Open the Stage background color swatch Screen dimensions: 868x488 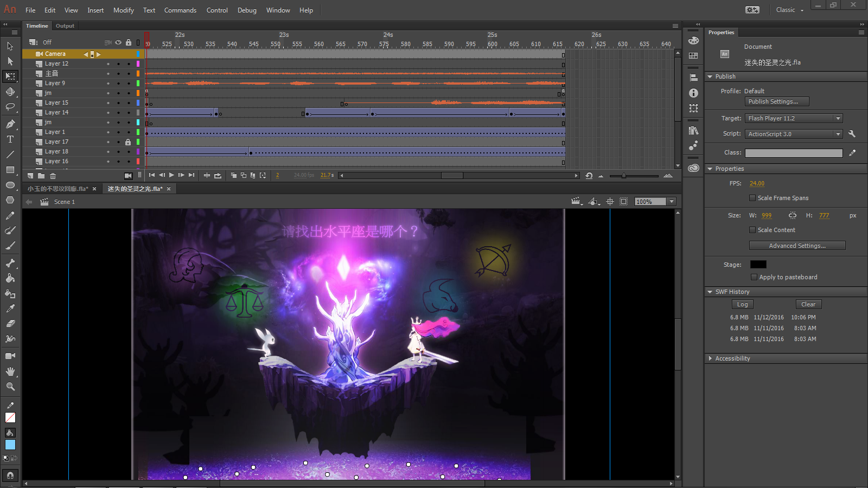[758, 265]
